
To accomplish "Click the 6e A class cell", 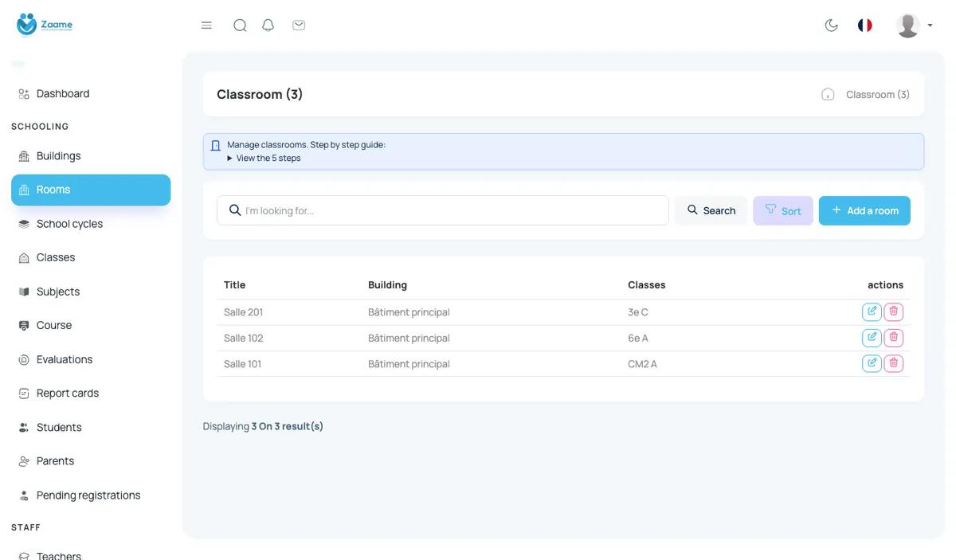I will pos(638,338).
